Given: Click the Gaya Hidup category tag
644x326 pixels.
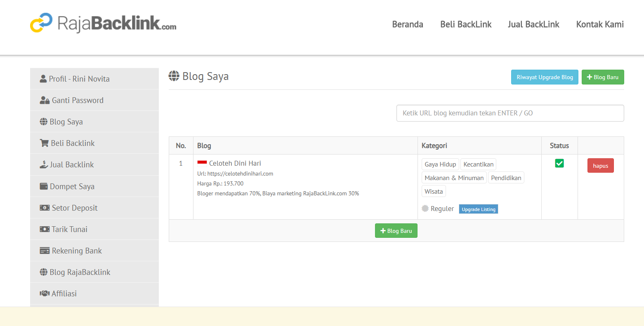Looking at the screenshot, I should tap(440, 164).
